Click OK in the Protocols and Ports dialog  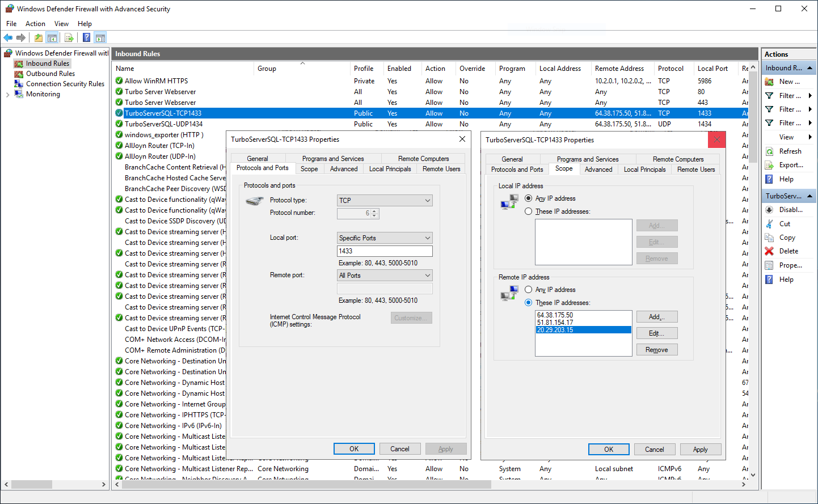coord(354,448)
